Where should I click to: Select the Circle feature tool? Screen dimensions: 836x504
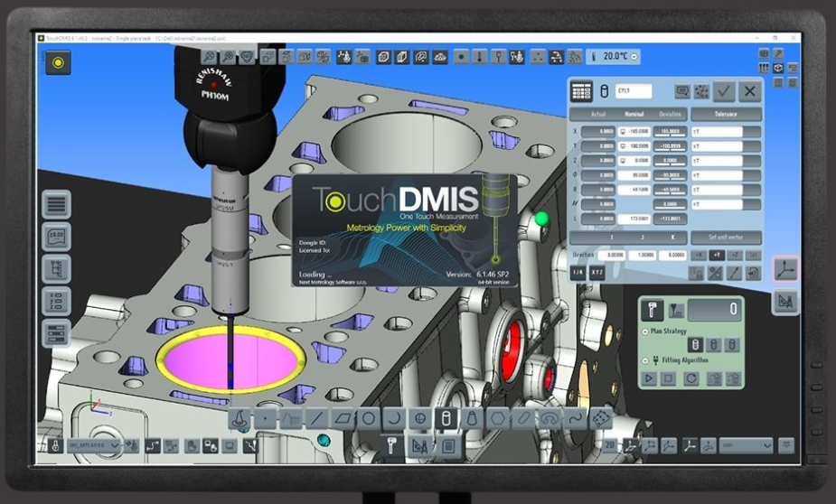click(368, 419)
